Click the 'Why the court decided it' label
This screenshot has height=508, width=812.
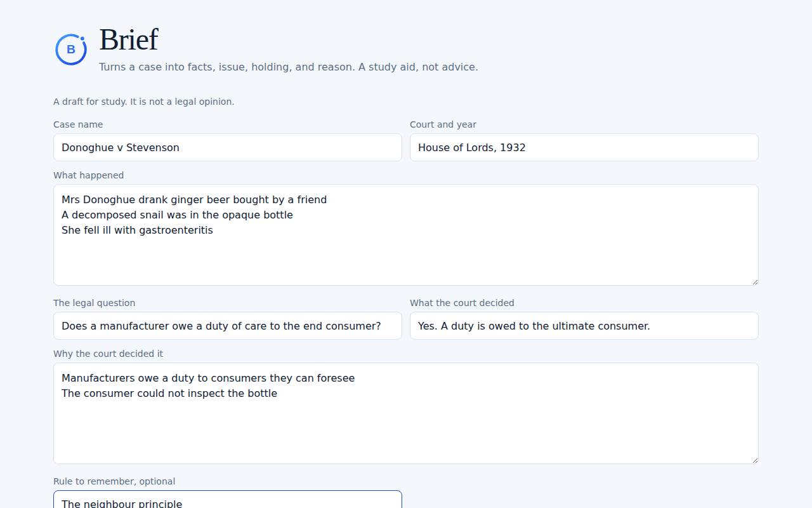(108, 354)
